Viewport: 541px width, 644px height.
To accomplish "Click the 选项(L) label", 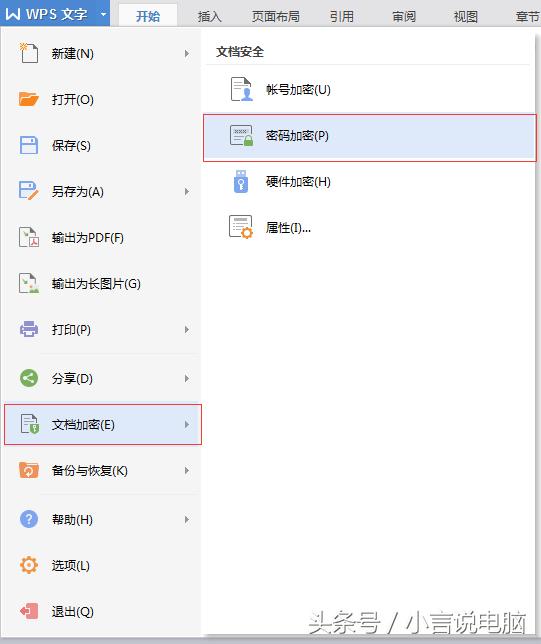I will [x=71, y=566].
